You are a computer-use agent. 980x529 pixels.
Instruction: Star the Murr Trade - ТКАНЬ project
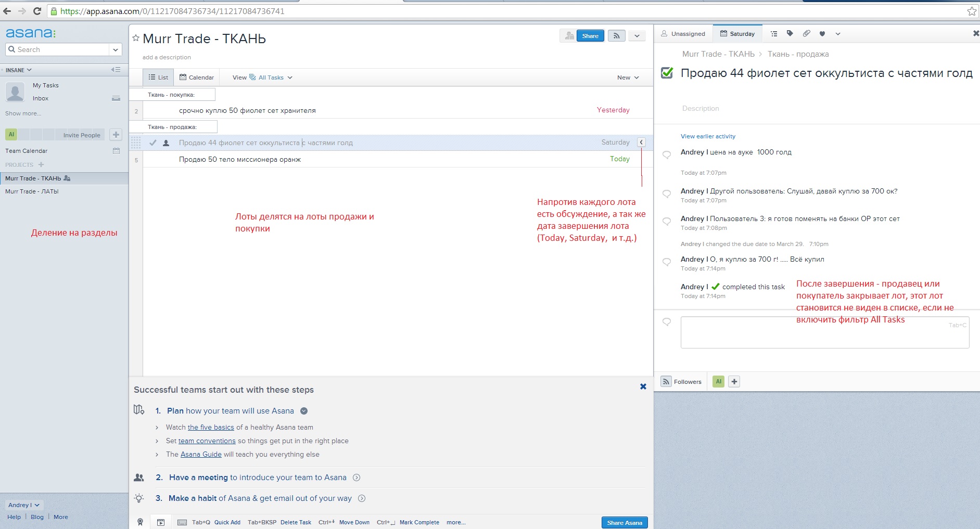point(136,38)
